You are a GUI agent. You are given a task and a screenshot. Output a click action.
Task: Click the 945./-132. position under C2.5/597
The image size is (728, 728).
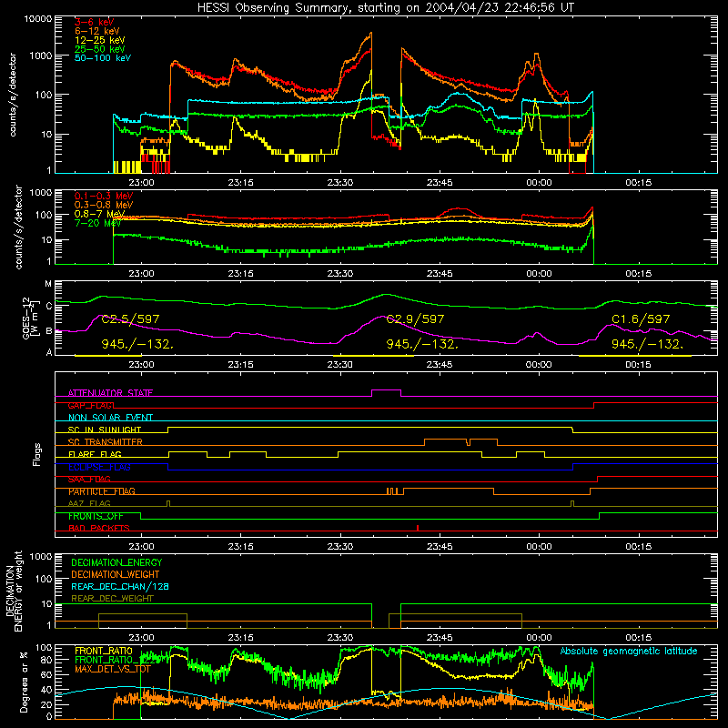click(137, 344)
